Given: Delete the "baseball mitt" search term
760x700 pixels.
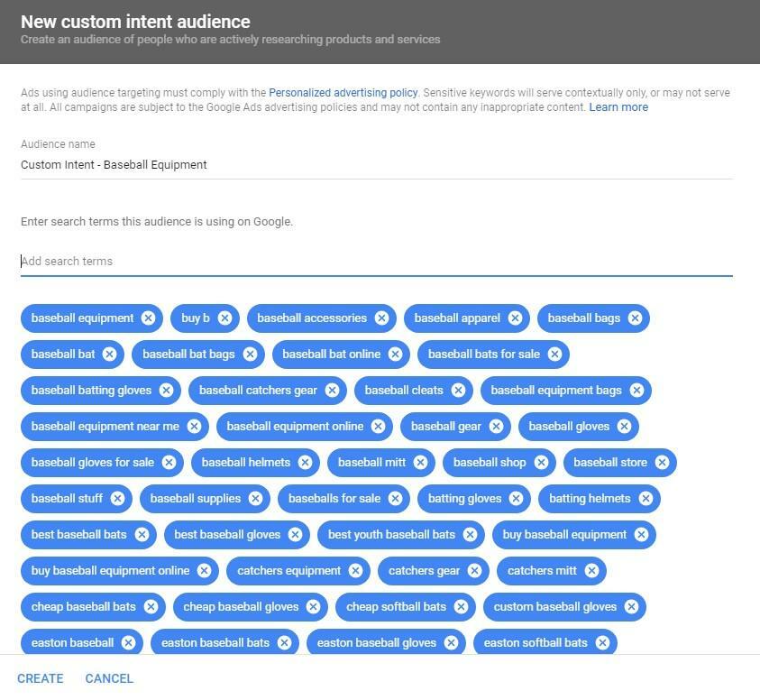Looking at the screenshot, I should pyautogui.click(x=418, y=462).
